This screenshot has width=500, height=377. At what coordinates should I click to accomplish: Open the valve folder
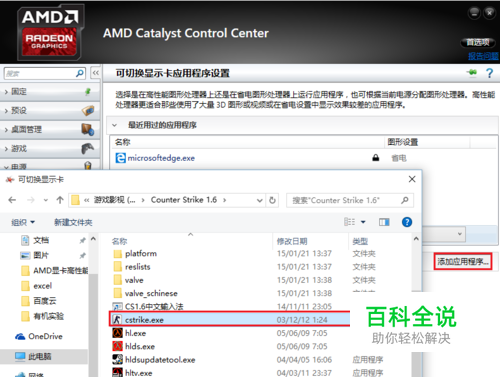pyautogui.click(x=134, y=280)
